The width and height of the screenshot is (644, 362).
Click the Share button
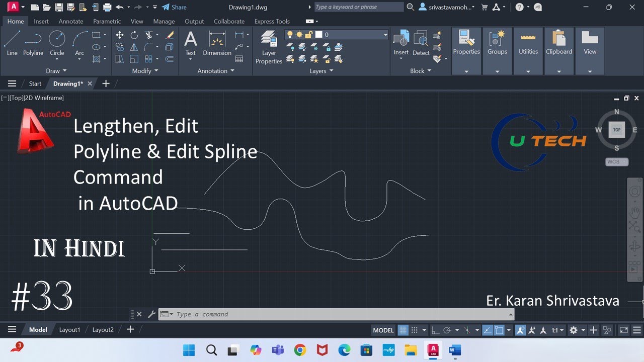click(x=174, y=7)
